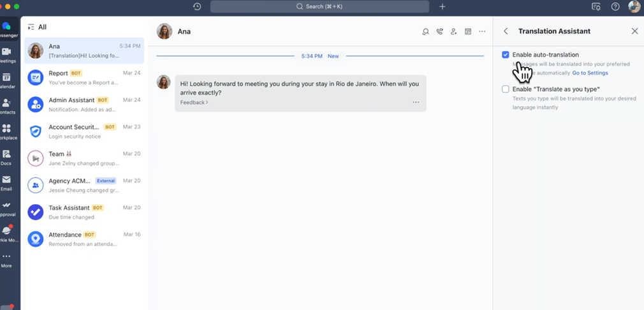Viewport: 644px width, 310px height.
Task: Open Docs from the left sidebar
Action: tap(6, 156)
